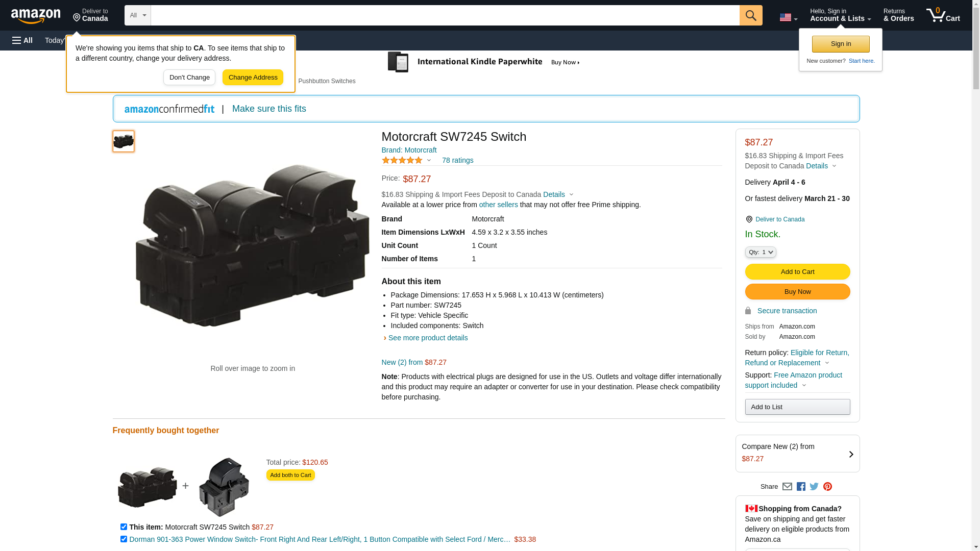Open Returns & Orders
Viewport: 980px width, 551px height.
(898, 15)
